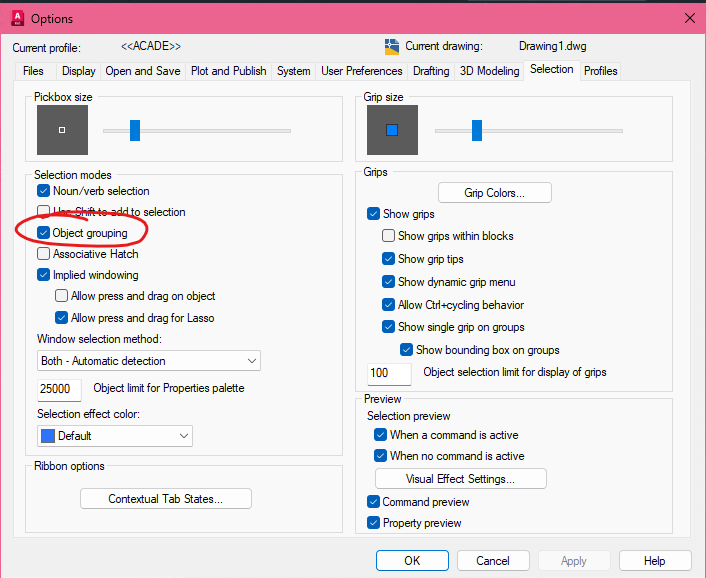
Task: Click the Help button
Action: tap(655, 561)
